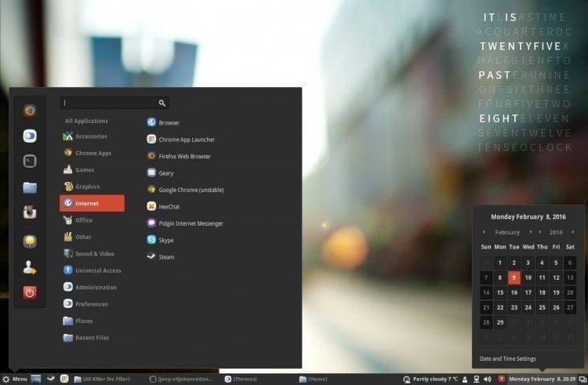
Task: Open the toggle-switch settings icon in sidebar
Action: coord(30,136)
